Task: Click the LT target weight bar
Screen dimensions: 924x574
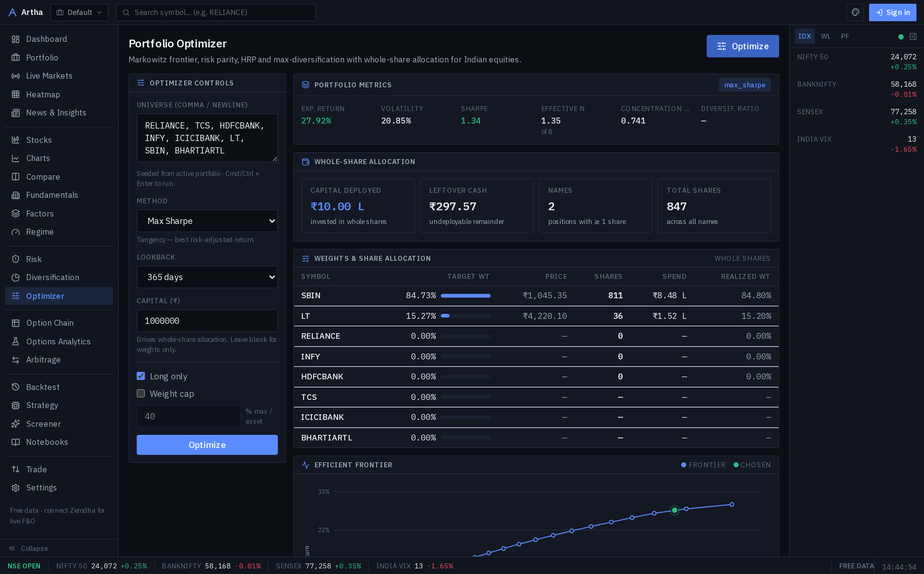Action: pos(466,316)
